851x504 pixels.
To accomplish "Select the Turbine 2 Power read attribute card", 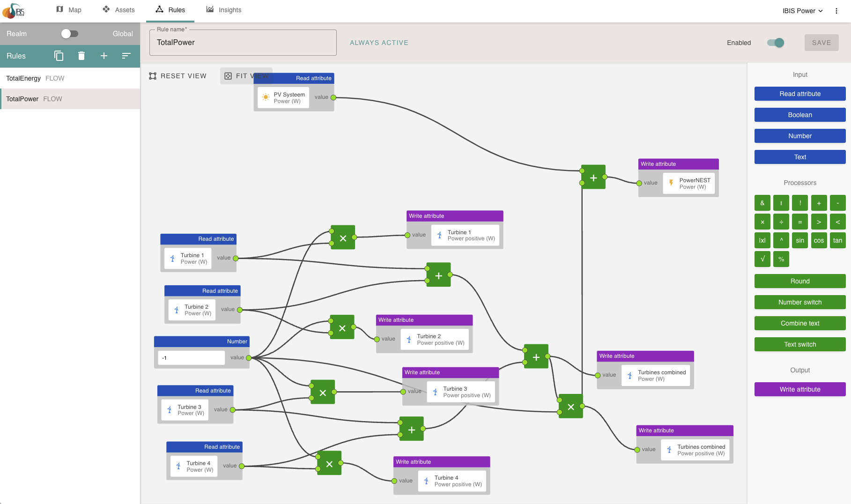I will pyautogui.click(x=192, y=310).
